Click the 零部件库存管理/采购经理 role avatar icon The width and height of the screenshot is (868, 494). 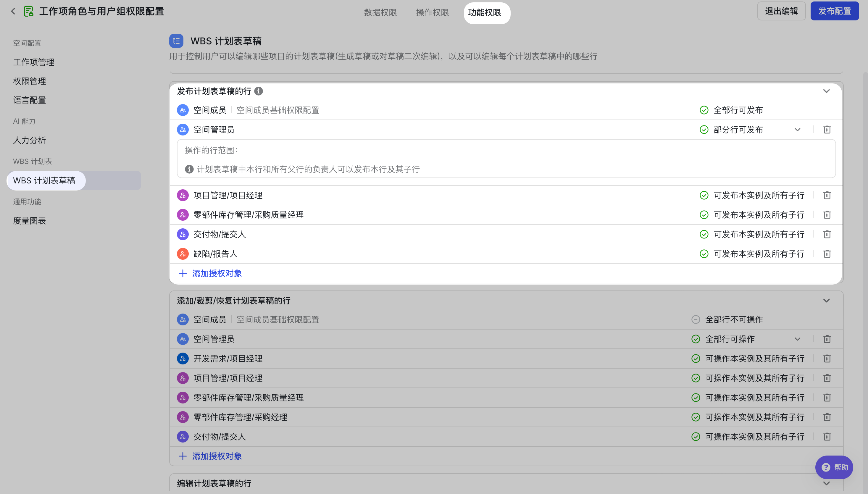click(183, 417)
